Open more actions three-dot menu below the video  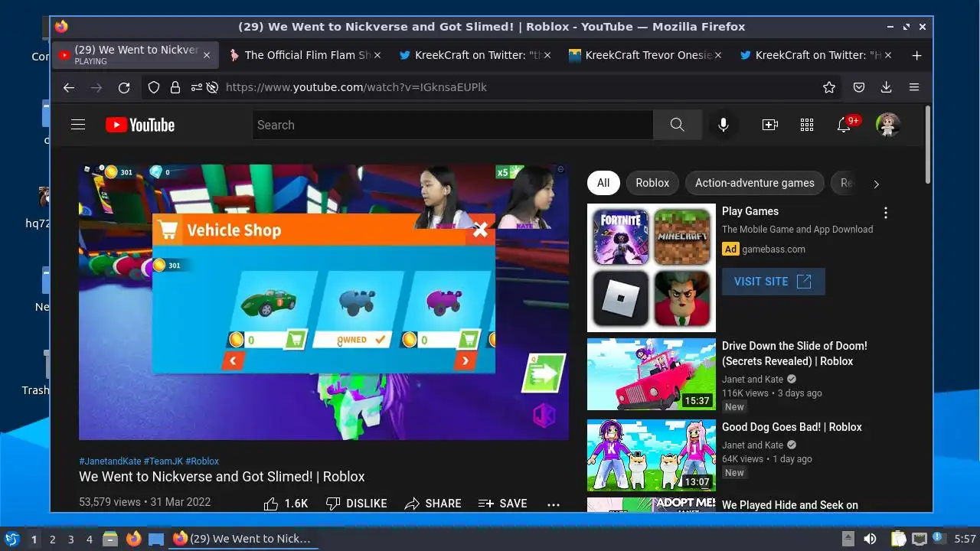[554, 504]
